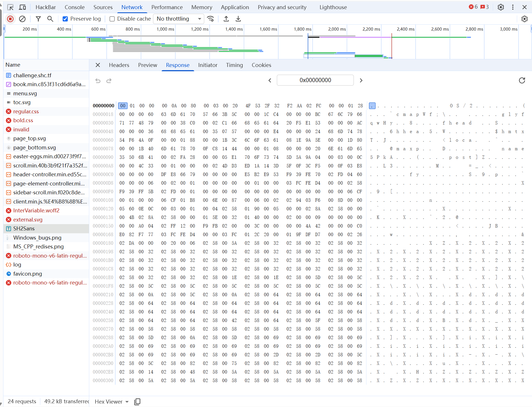Screen dimensions: 532x407
Task: Open network search magnifier
Action: 50,19
